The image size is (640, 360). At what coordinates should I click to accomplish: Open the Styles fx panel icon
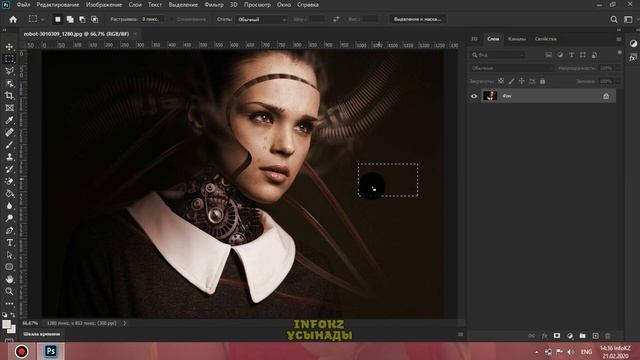coord(633,58)
